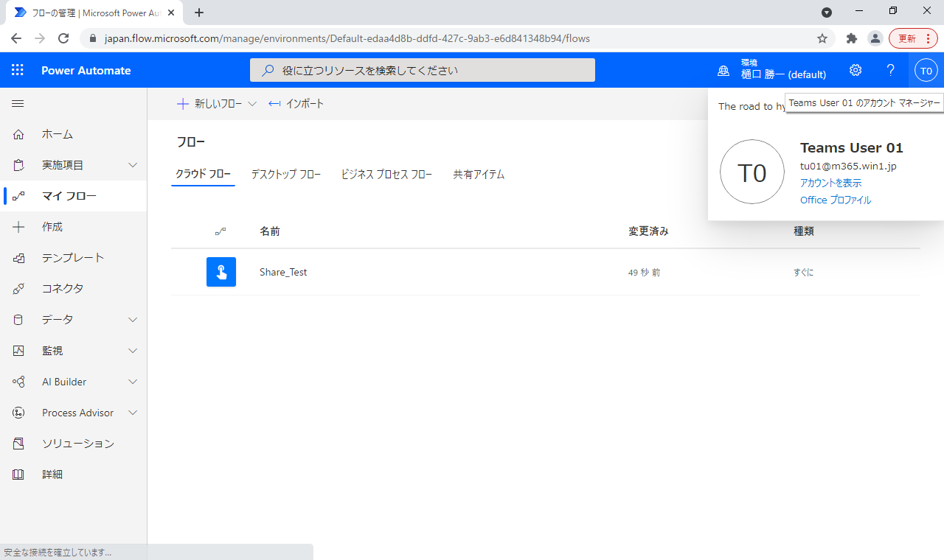Open the app launcher waffle icon
Image resolution: width=944 pixels, height=560 pixels.
pos(18,70)
